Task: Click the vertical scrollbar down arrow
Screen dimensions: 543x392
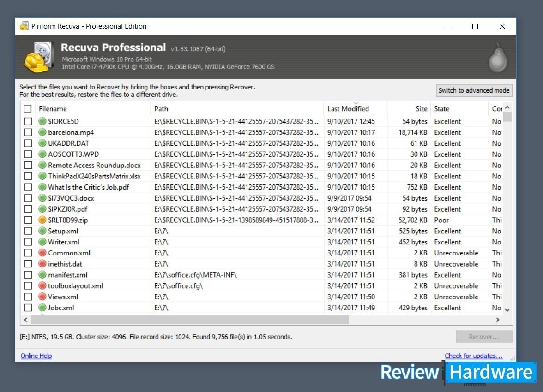Action: (507, 310)
